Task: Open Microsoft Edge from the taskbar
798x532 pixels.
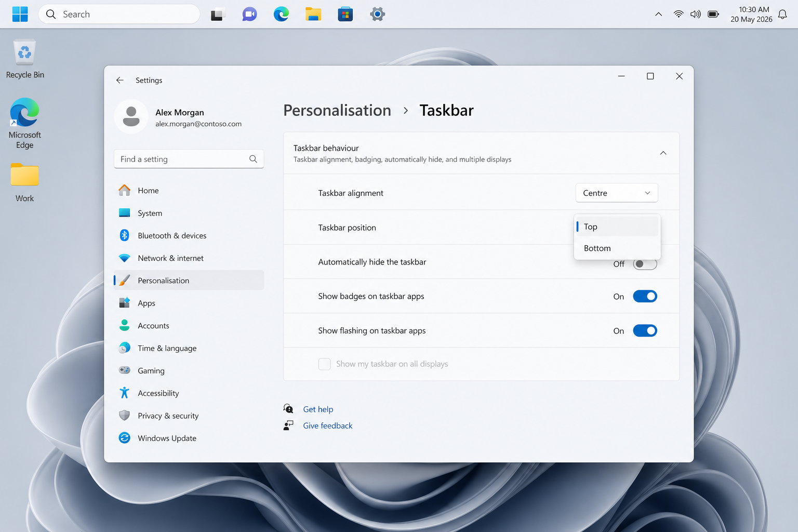Action: click(x=281, y=14)
